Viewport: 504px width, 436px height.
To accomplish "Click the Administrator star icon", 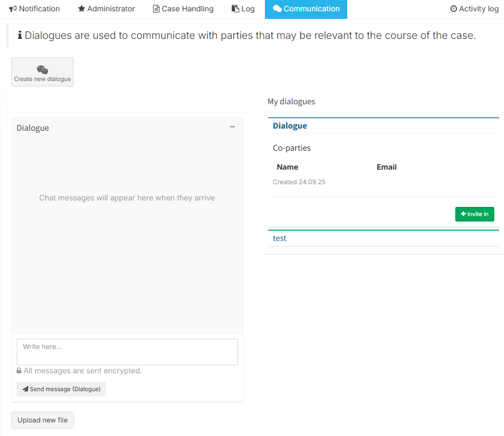I will pos(82,9).
